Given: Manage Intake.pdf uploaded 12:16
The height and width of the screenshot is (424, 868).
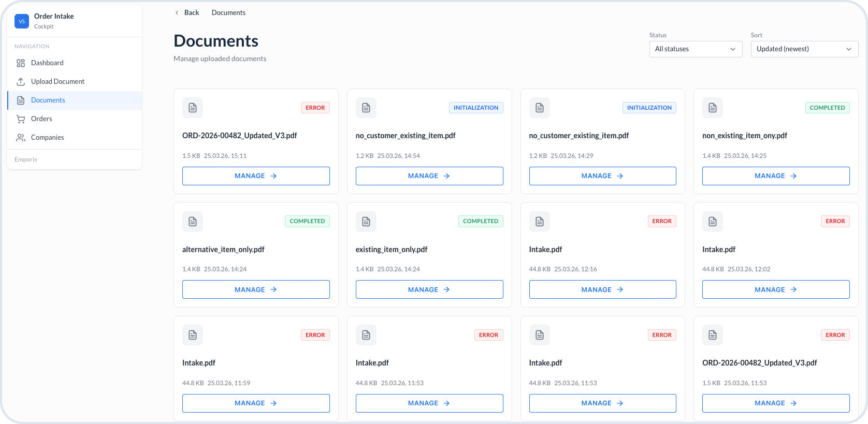Looking at the screenshot, I should 602,289.
